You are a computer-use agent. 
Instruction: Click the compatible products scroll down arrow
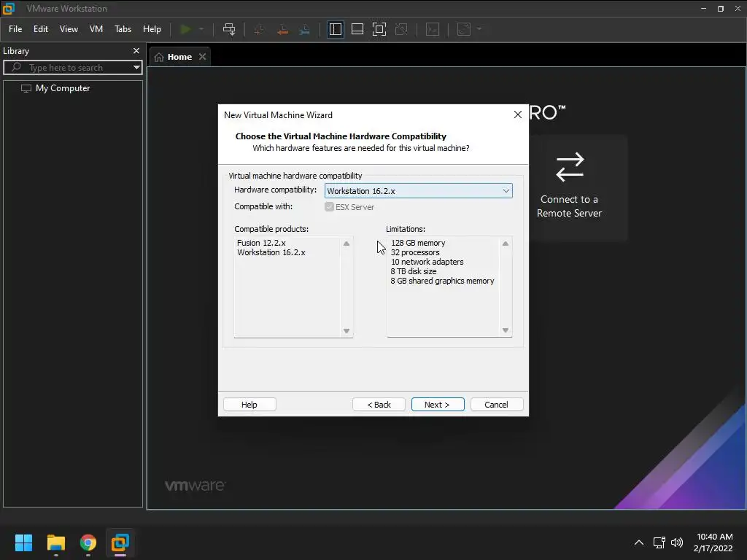click(347, 330)
